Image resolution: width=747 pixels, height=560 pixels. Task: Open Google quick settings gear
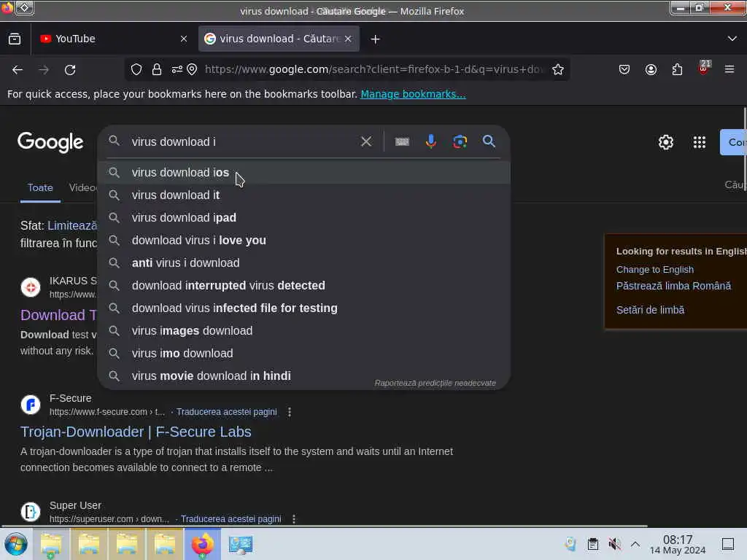(x=665, y=142)
